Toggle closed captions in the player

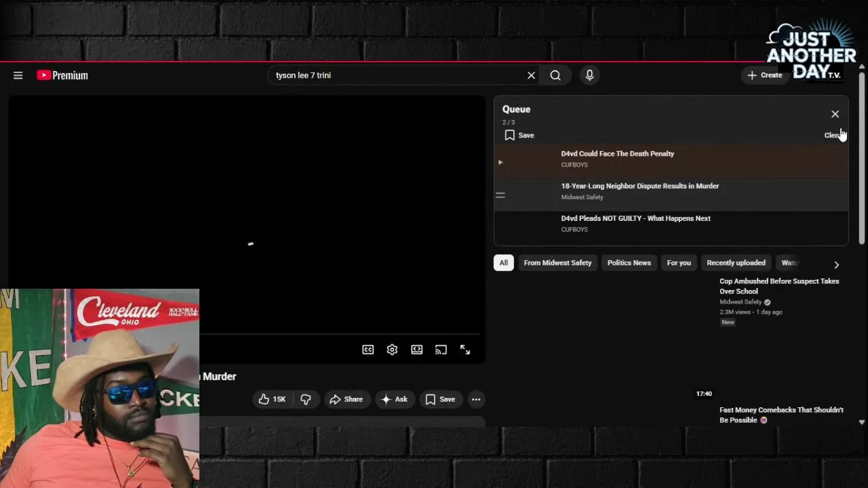[x=368, y=350]
